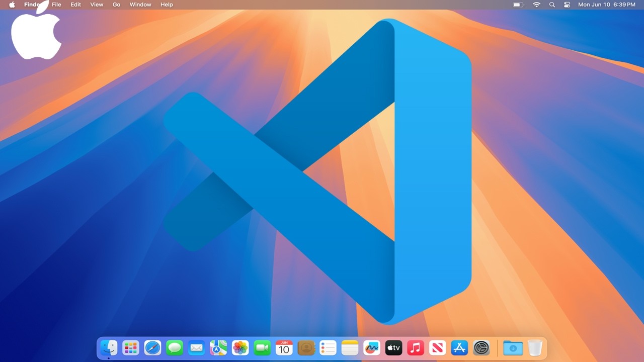Open the File menu

click(56, 5)
